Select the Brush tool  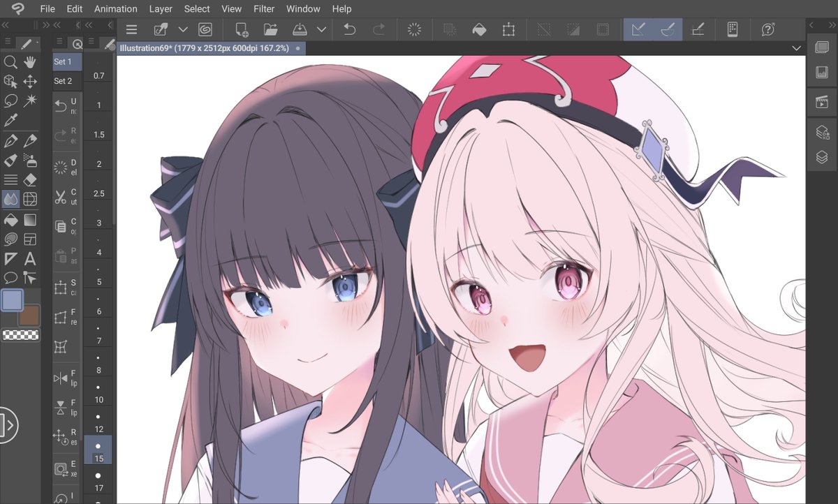click(x=10, y=161)
